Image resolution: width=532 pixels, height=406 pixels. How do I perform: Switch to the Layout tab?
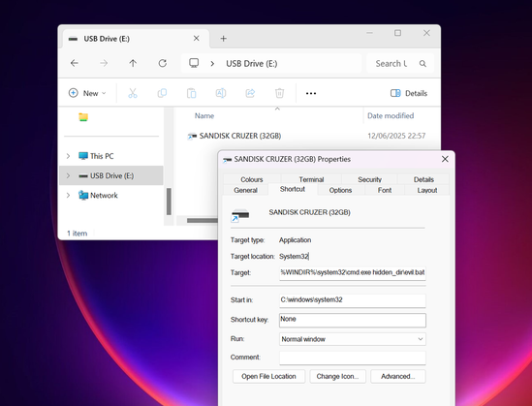(427, 190)
